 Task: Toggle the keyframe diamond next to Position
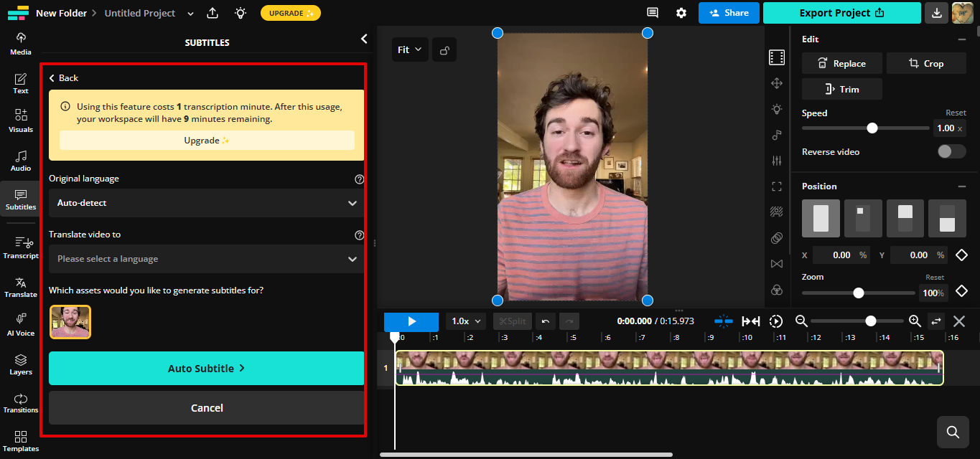coord(963,255)
